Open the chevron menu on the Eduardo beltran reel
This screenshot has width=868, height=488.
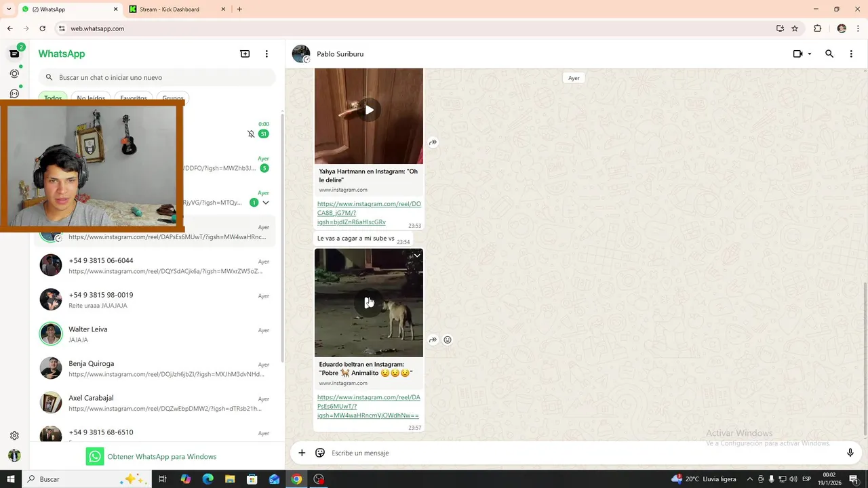pyautogui.click(x=417, y=256)
